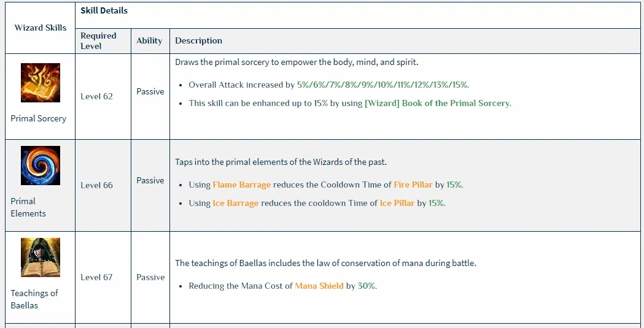Click the Teachings of Baellas book icon
Viewport: 644px width, 328px height.
pos(41,257)
